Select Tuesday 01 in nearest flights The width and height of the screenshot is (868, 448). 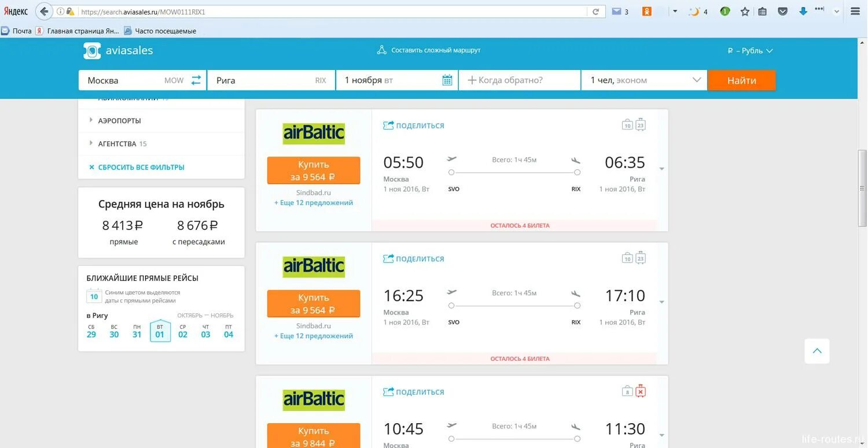(x=160, y=331)
